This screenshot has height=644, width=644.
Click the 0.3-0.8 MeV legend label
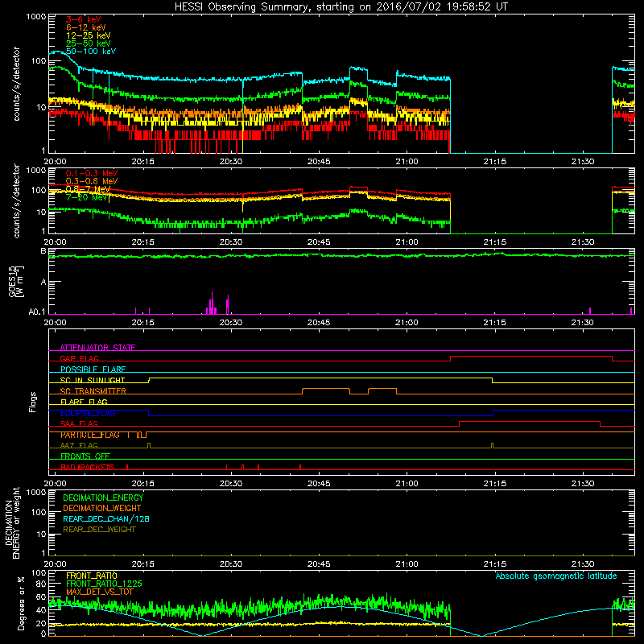[x=92, y=181]
